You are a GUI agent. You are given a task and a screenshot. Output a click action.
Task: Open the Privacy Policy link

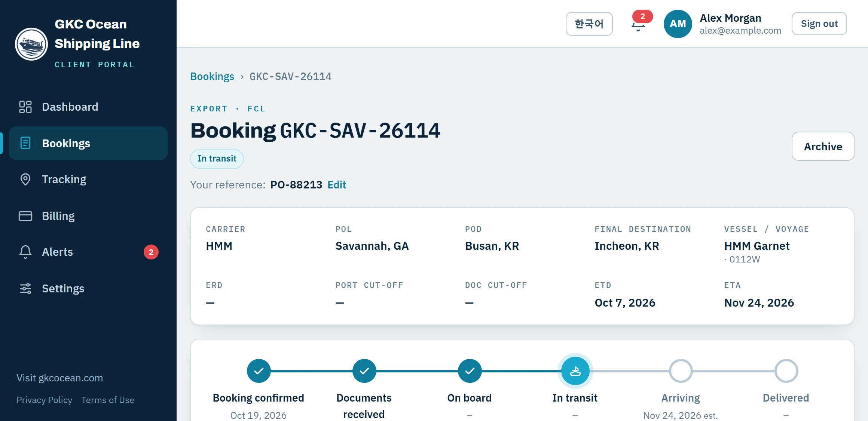44,400
